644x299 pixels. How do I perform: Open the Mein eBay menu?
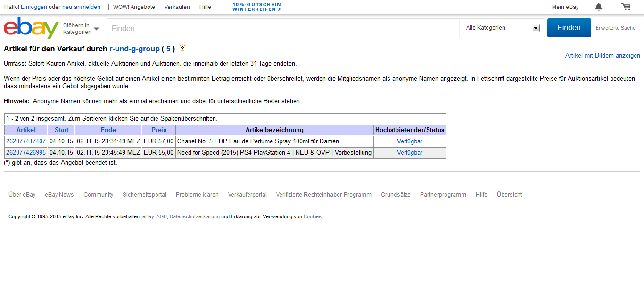(x=565, y=7)
